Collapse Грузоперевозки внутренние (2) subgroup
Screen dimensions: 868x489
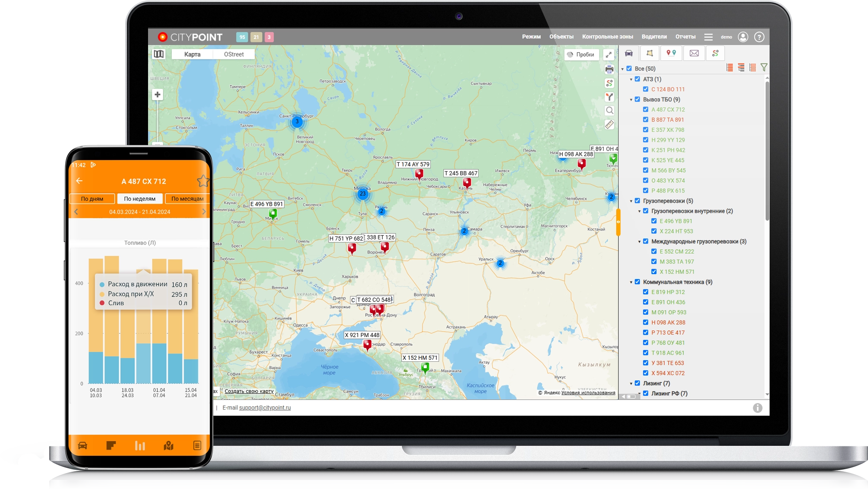click(639, 211)
